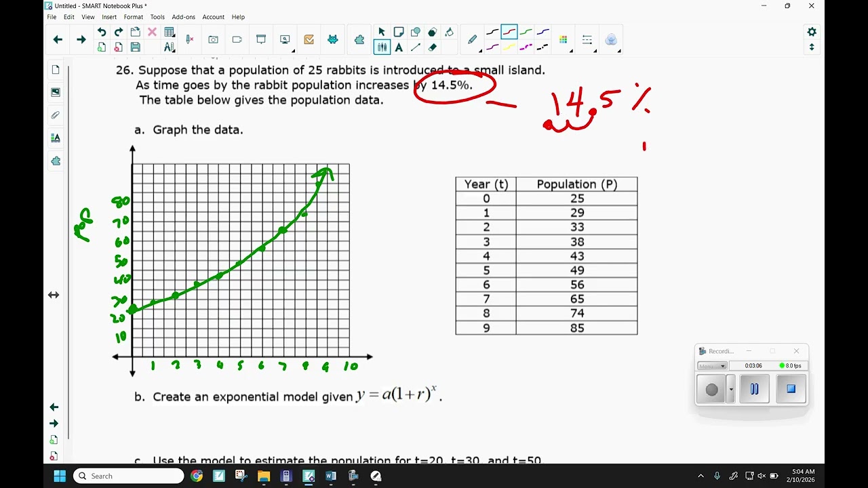
Task: Open the Attachments paperclip tab
Action: point(56,115)
